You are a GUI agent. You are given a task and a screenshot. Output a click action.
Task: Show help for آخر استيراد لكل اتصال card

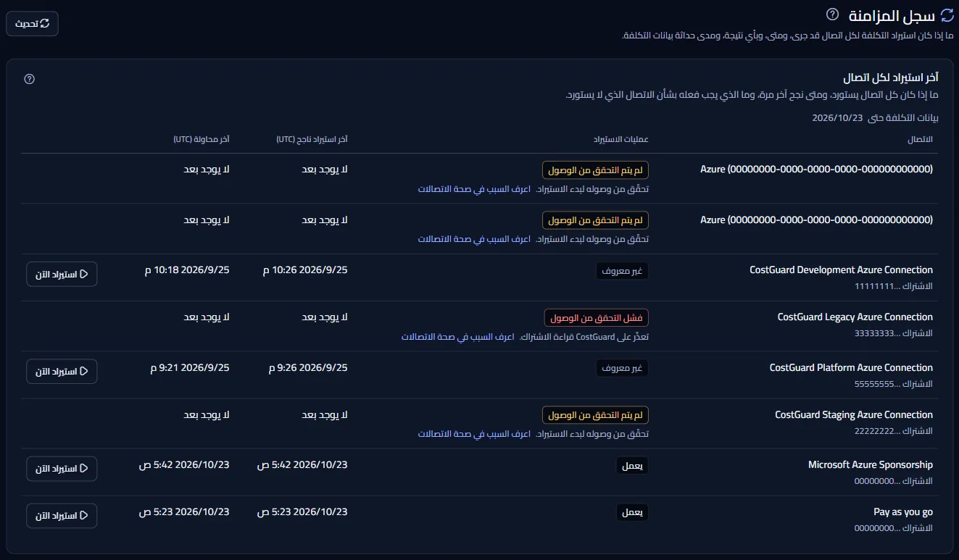point(30,79)
